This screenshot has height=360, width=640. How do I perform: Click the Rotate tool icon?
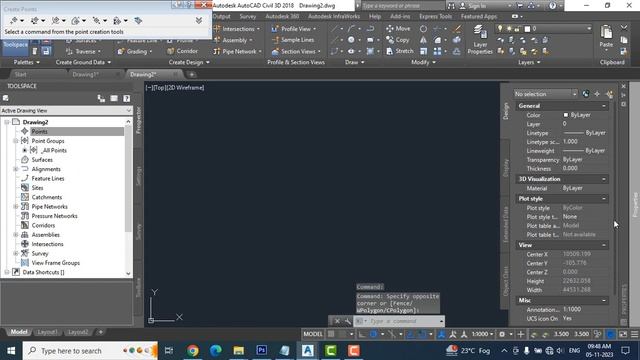[x=423, y=29]
